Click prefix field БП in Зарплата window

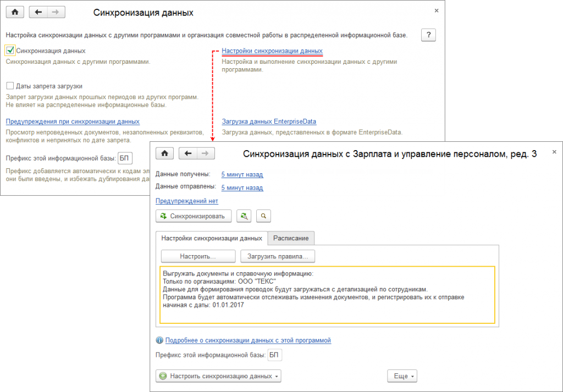point(275,355)
